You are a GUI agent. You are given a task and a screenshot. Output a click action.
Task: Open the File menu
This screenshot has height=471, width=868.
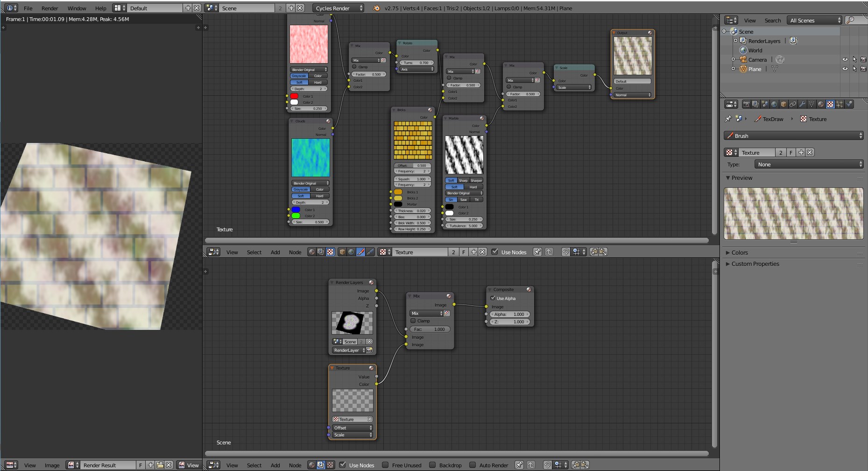[x=28, y=8]
